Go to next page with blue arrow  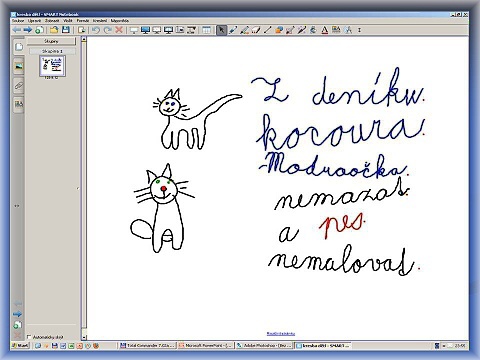click(28, 30)
